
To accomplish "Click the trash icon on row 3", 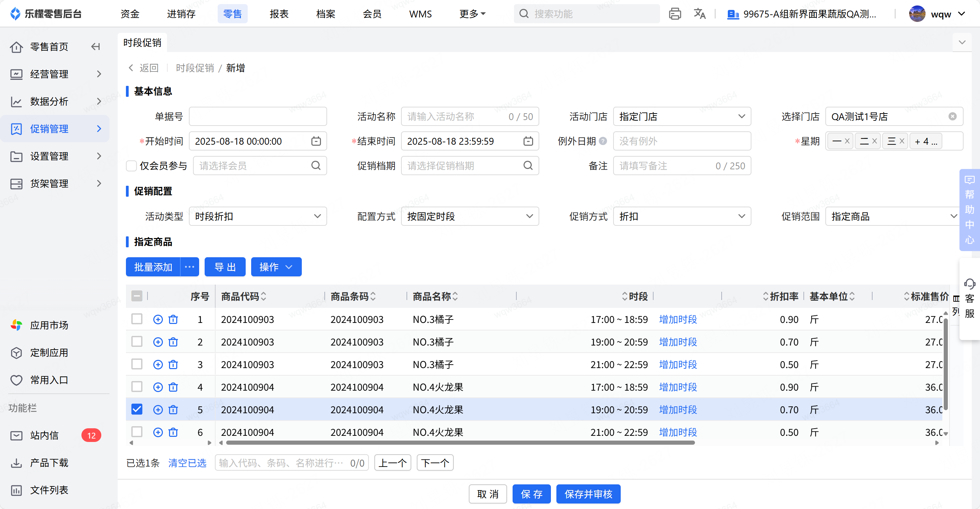I will tap(173, 364).
